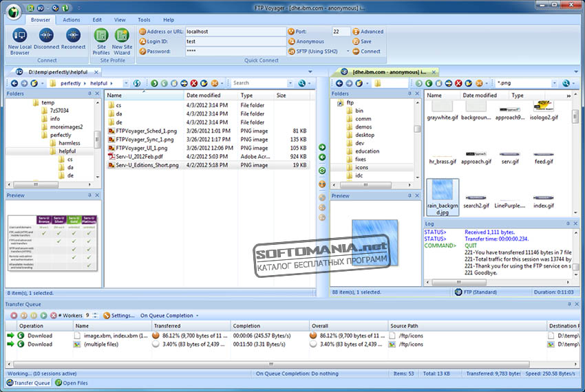This screenshot has height=392, width=585.
Task: Click the Pause icon in Transfer Queue
Action: click(34, 316)
